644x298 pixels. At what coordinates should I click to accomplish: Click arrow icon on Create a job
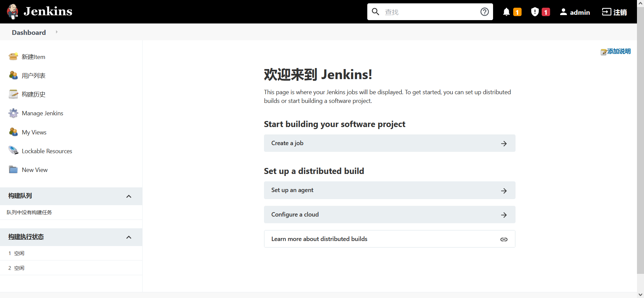pyautogui.click(x=504, y=143)
